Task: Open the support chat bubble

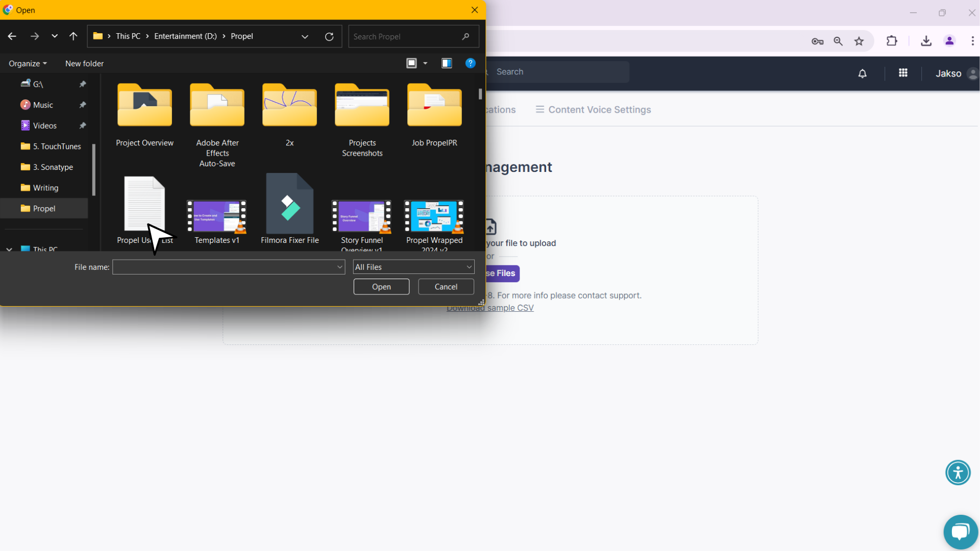Action: point(960,532)
